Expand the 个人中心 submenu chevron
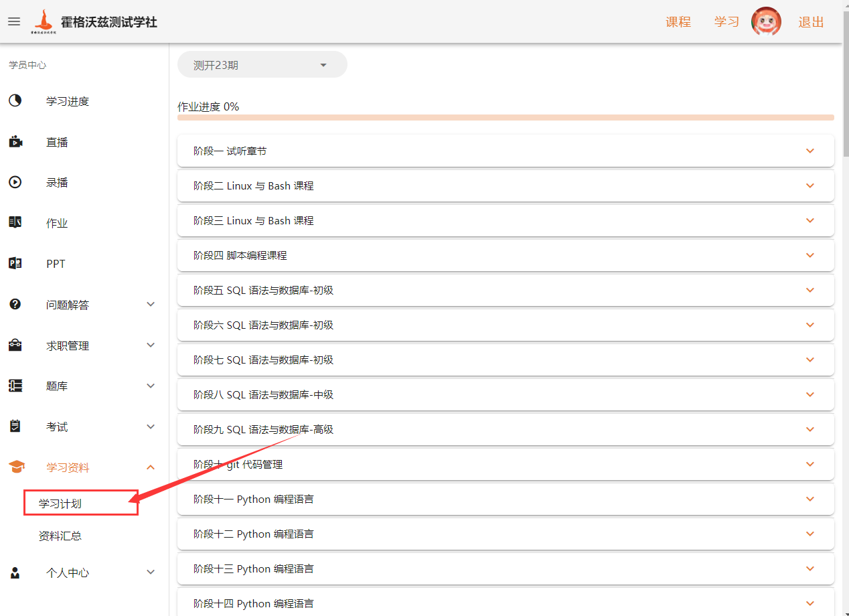The height and width of the screenshot is (616, 849). pos(151,572)
